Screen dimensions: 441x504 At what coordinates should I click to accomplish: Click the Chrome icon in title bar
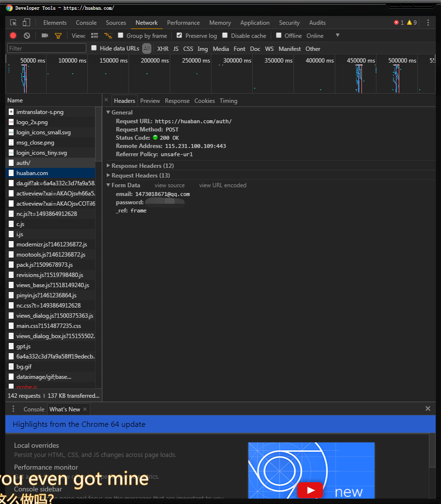click(9, 8)
